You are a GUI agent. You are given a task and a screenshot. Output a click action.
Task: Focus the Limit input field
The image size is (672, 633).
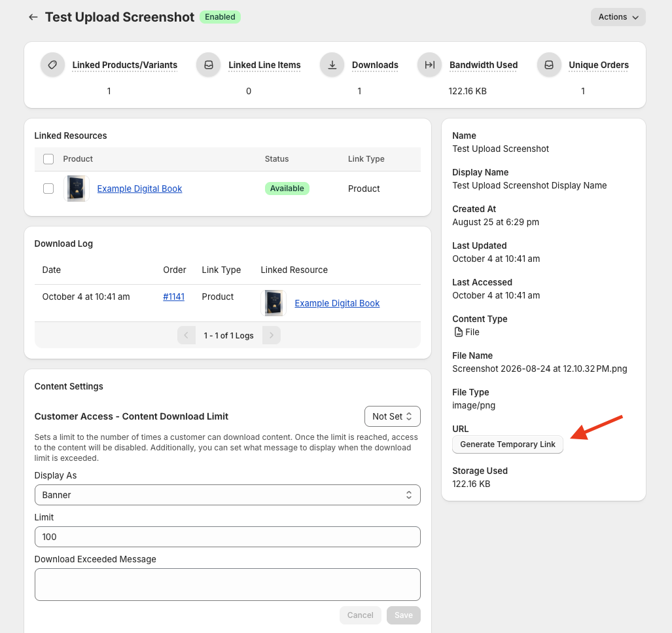[x=228, y=537]
